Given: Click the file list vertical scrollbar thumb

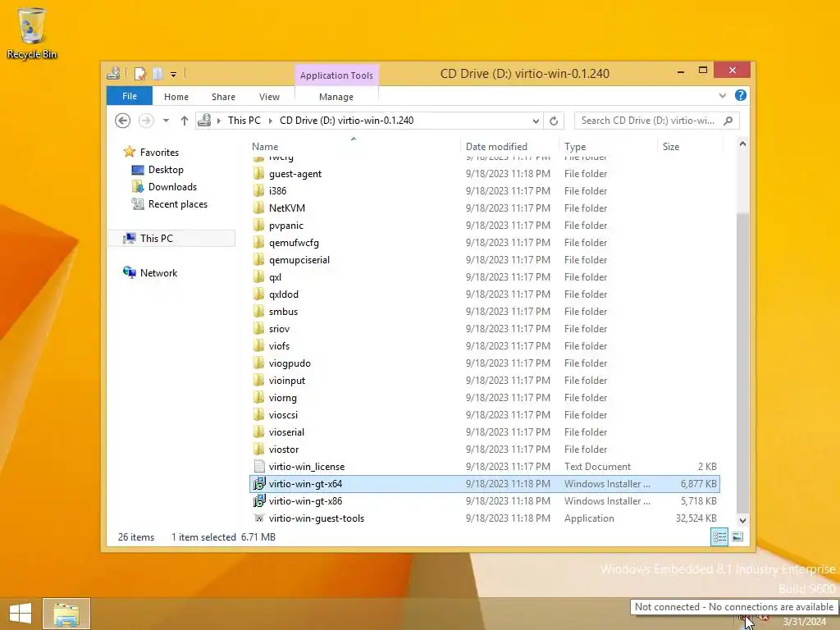Looking at the screenshot, I should 742,362.
